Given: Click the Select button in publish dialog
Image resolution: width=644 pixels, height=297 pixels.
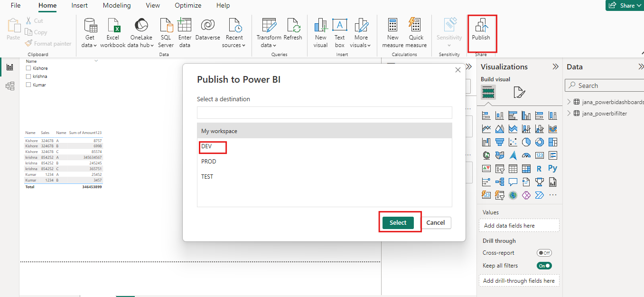Looking at the screenshot, I should click(x=398, y=222).
